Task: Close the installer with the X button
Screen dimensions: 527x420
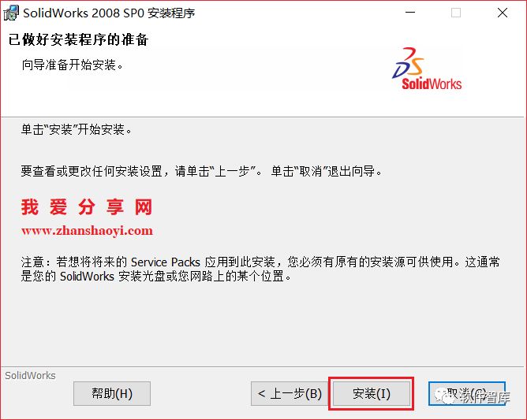Action: (x=503, y=13)
